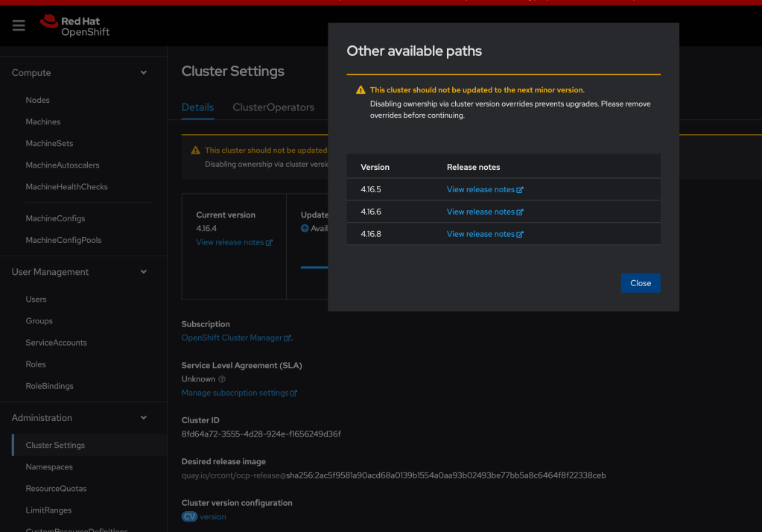Click the Release notes column header
This screenshot has height=532, width=762.
point(473,168)
